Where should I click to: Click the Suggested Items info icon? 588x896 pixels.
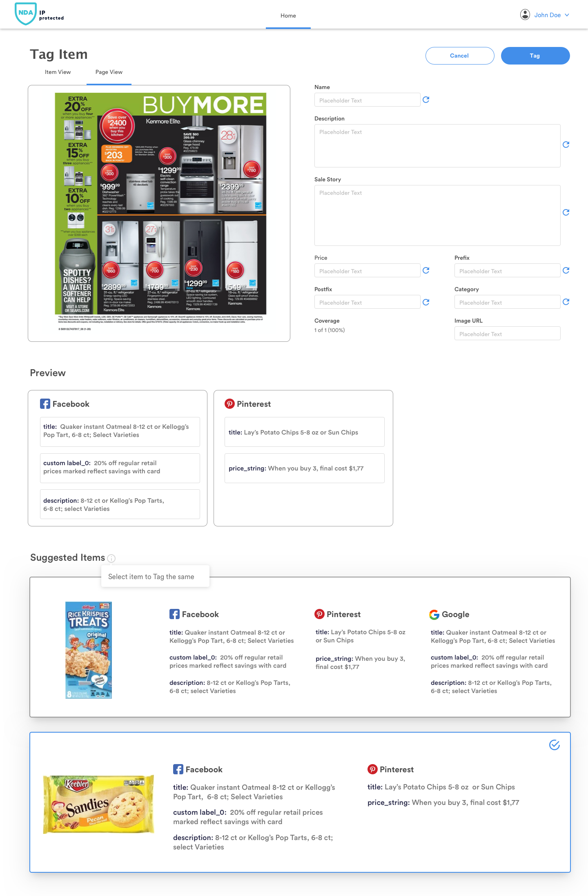coord(111,558)
